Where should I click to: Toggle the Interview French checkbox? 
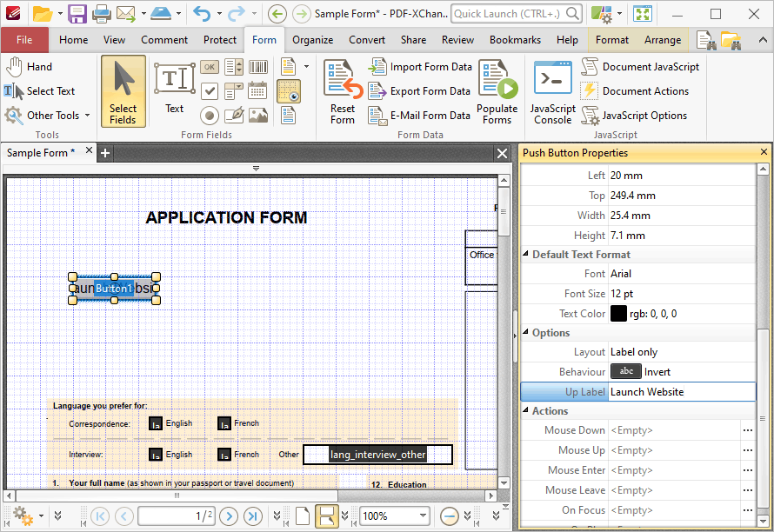click(x=224, y=455)
